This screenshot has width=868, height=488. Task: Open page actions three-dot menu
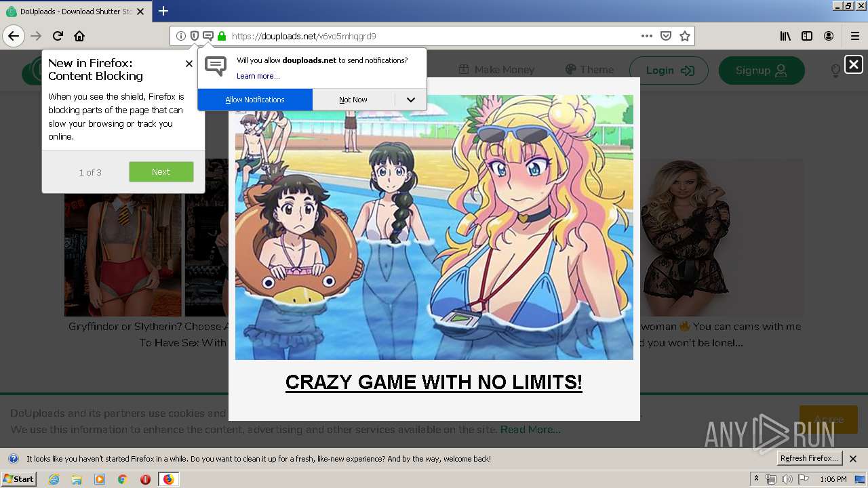[x=647, y=36]
